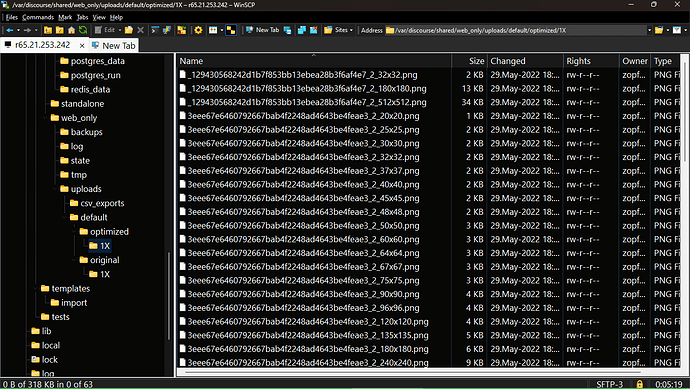Click the two-window icon left of disconnect icon

[302, 30]
